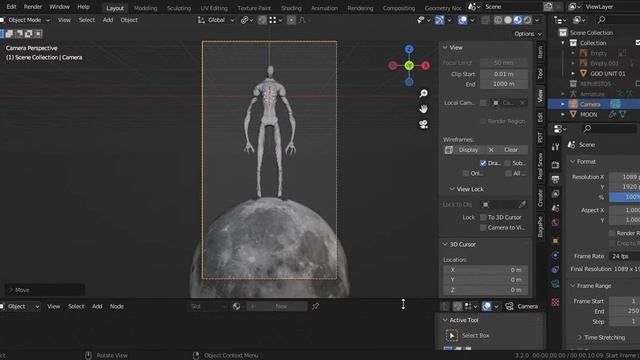Open the Texture properties checker tab
The height and width of the screenshot is (360, 640).
point(555,302)
